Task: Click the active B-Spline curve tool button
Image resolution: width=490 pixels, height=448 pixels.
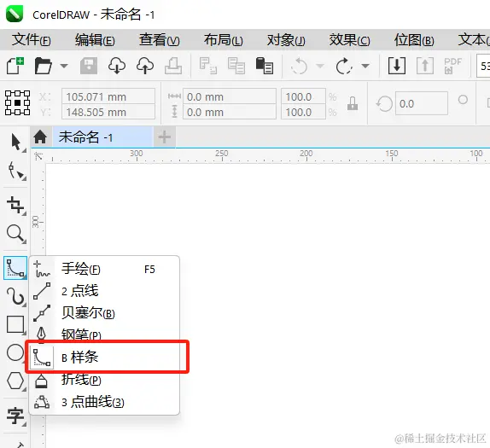Action: pos(15,268)
